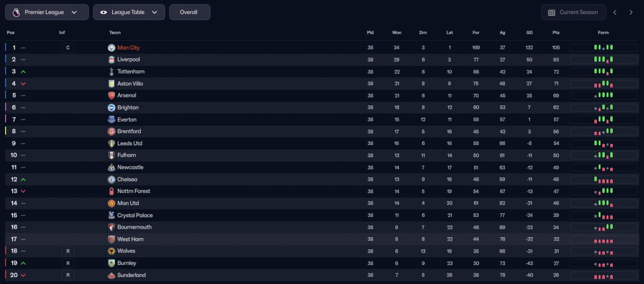Click the Wolves club badge
Image resolution: width=644 pixels, height=284 pixels.
click(111, 251)
